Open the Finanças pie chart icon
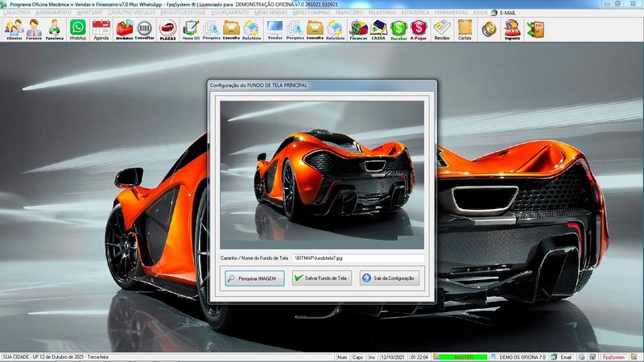Viewport: 644px width, 362px height. pos(357,30)
